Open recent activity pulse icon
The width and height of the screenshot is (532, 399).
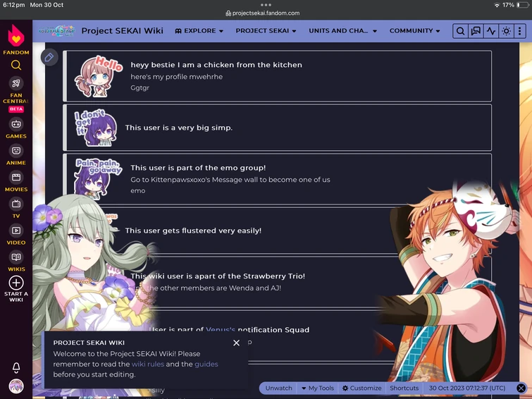491,31
